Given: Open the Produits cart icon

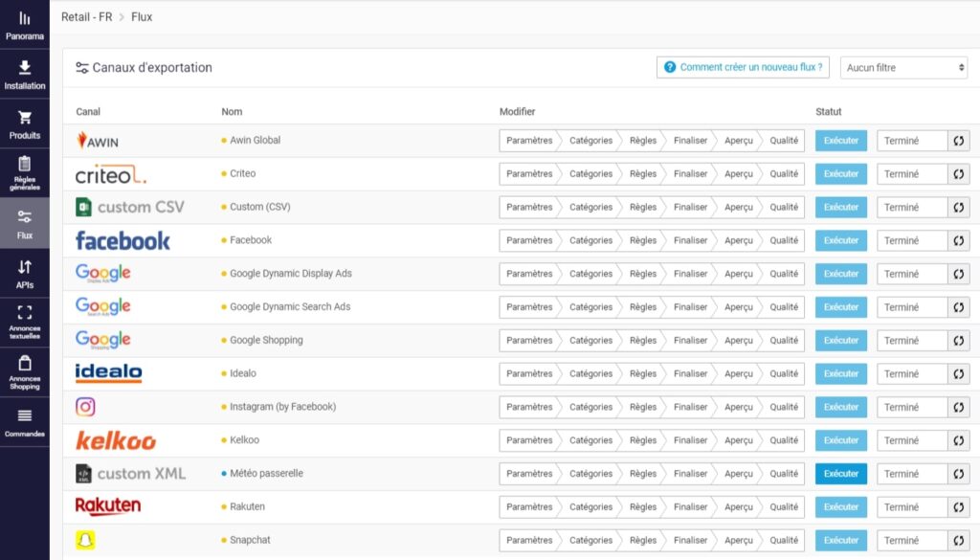Looking at the screenshot, I should tap(24, 118).
